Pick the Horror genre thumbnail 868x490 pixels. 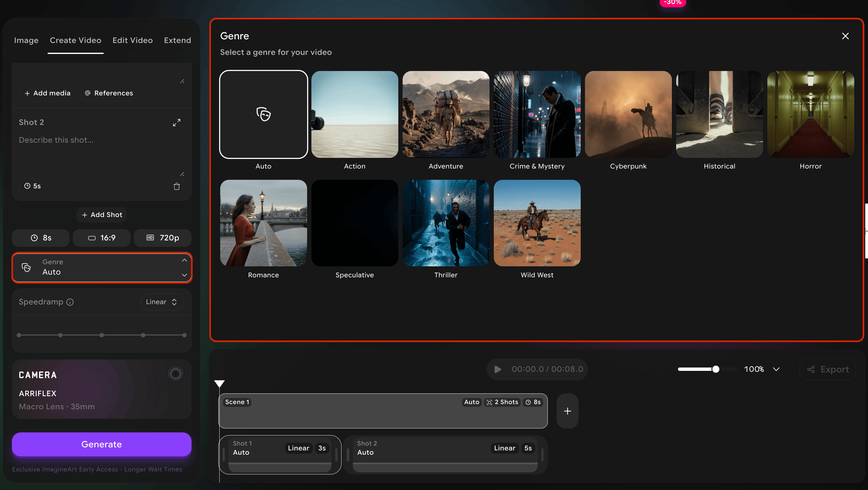[x=811, y=115]
